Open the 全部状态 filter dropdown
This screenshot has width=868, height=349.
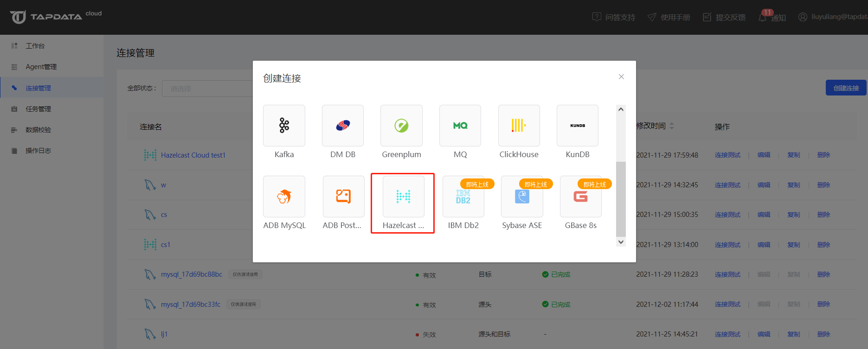point(207,88)
